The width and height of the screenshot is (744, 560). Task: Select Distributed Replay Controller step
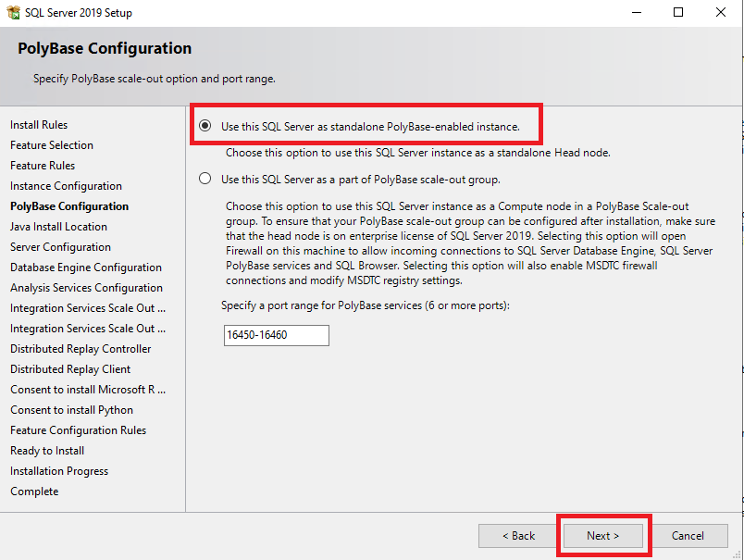pos(81,349)
